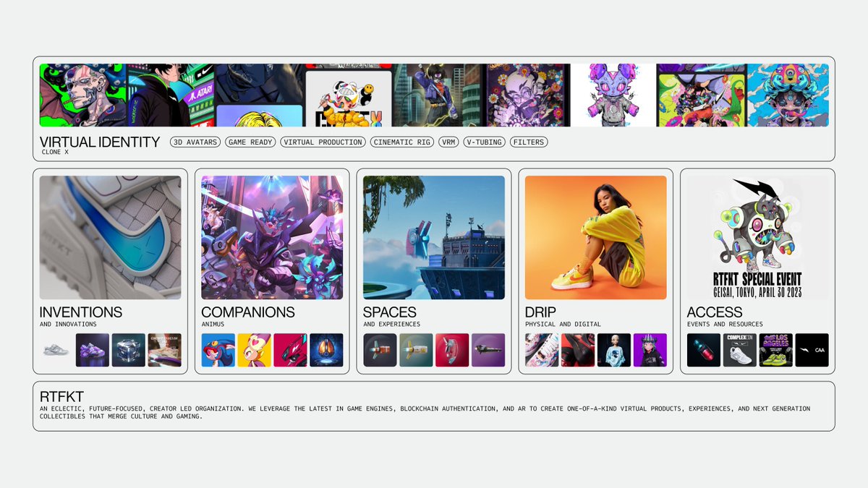The image size is (868, 488).
Task: Open the woman in yellow hoodie photo
Action: click(x=596, y=238)
